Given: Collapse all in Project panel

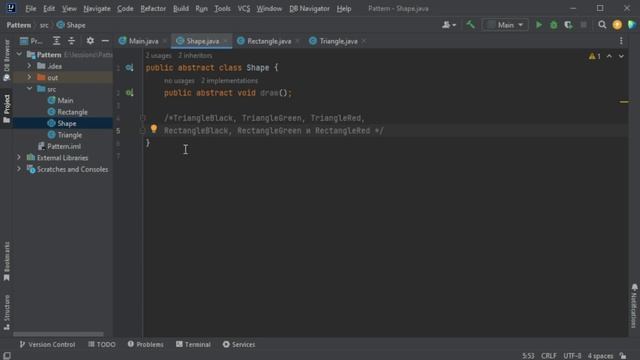Looking at the screenshot, I should point(71,41).
